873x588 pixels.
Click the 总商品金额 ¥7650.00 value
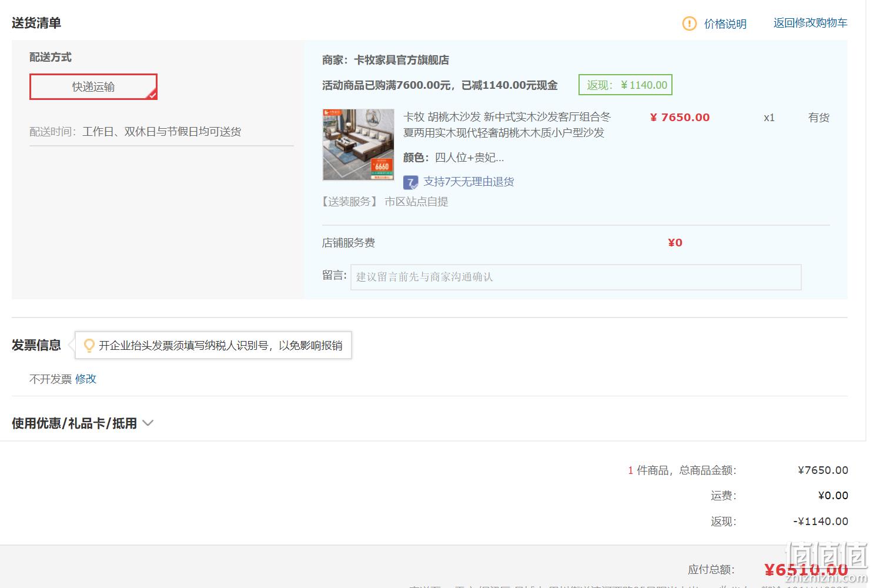(x=823, y=470)
